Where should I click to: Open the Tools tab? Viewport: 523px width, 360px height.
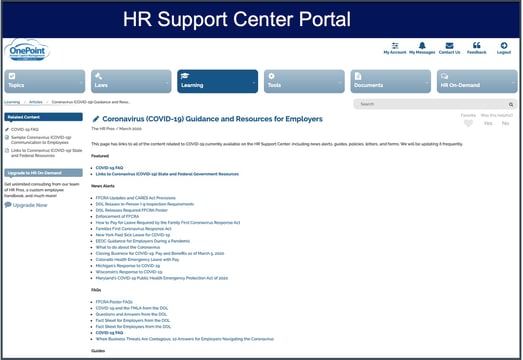(304, 81)
